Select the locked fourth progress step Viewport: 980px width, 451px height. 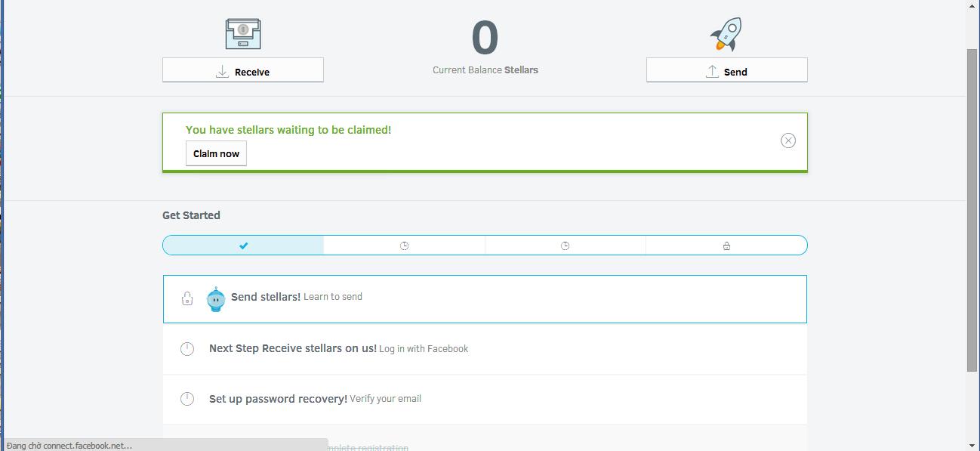click(x=726, y=246)
